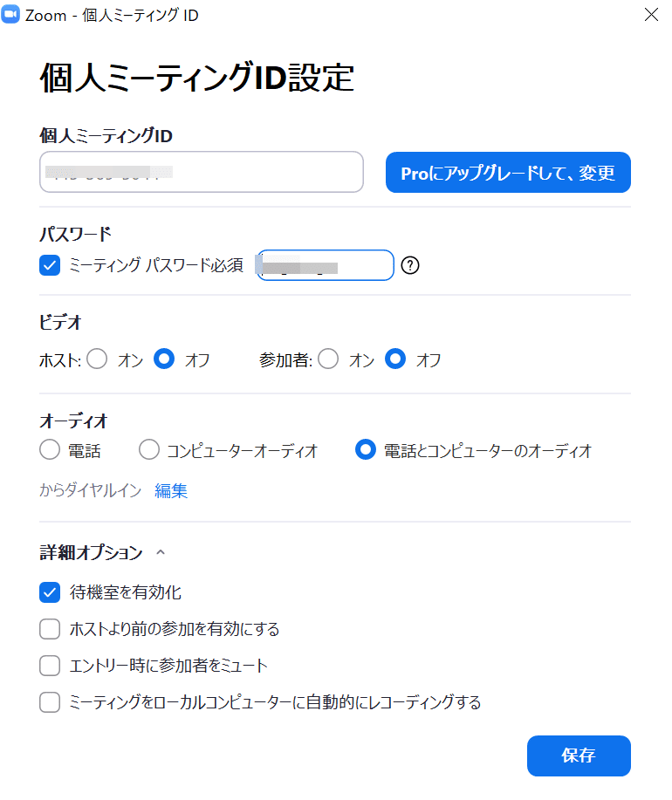This screenshot has width=672, height=800.
Task: Click the meeting password input field
Action: (x=325, y=265)
